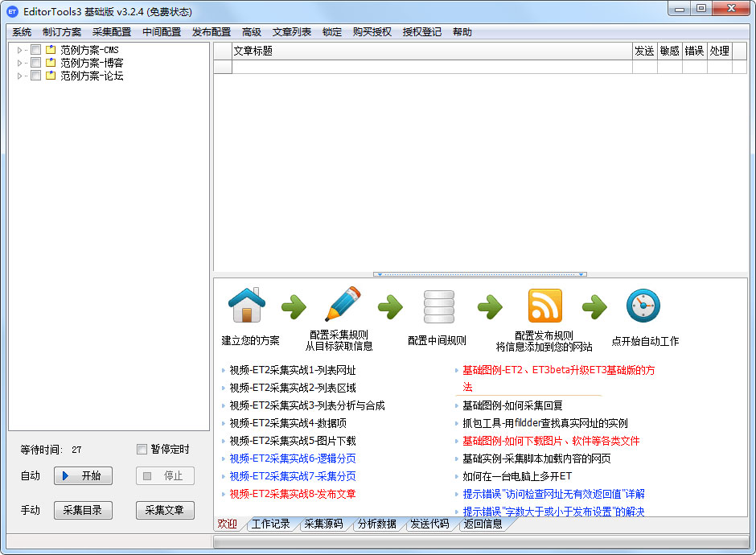Open link 视频-ET2采集实战2-列表区域
This screenshot has width=756, height=555.
(x=293, y=388)
